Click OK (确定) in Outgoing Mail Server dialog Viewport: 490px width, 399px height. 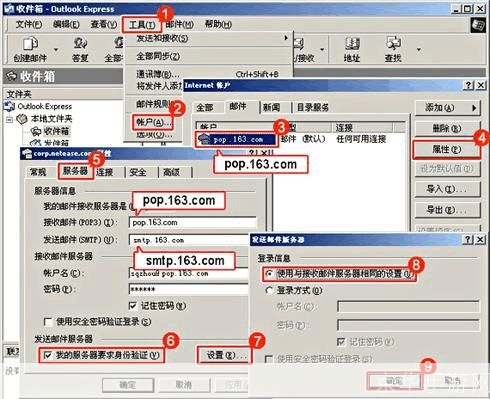(x=394, y=381)
